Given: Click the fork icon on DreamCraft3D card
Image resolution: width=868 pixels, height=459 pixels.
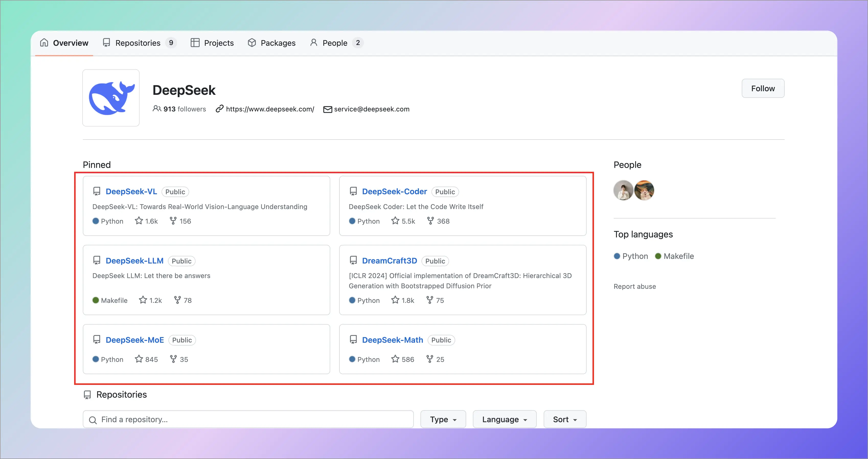Looking at the screenshot, I should coord(430,300).
